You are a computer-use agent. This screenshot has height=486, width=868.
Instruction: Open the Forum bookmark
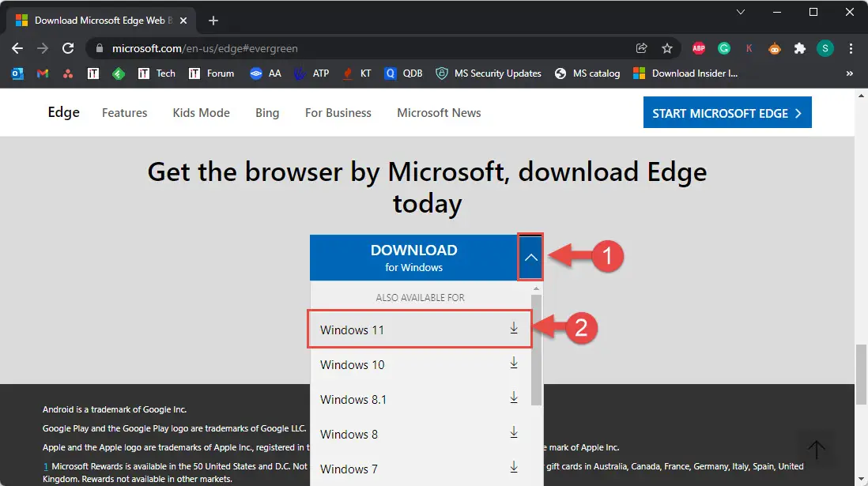tap(211, 73)
